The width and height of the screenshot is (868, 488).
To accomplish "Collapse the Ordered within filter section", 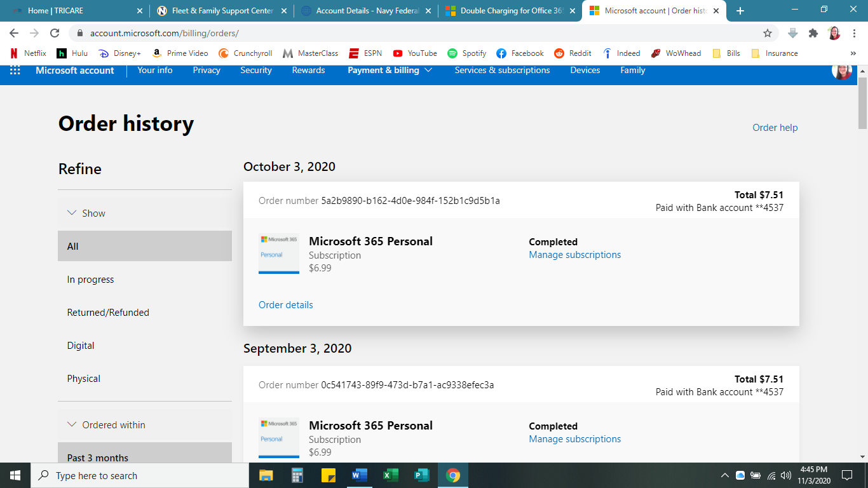I will pos(145,424).
